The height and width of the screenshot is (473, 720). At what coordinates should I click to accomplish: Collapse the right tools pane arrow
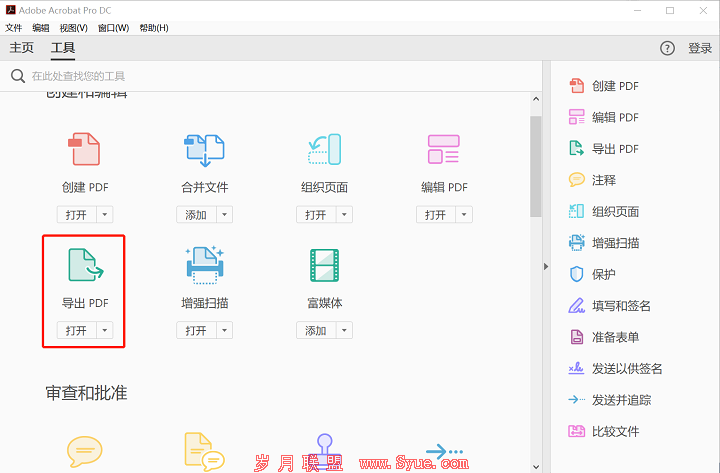[x=546, y=266]
